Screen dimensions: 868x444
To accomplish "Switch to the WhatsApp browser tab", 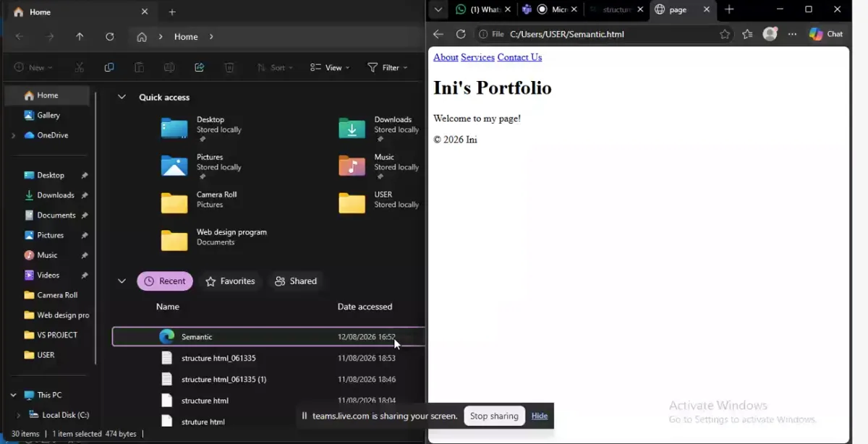I will (477, 9).
